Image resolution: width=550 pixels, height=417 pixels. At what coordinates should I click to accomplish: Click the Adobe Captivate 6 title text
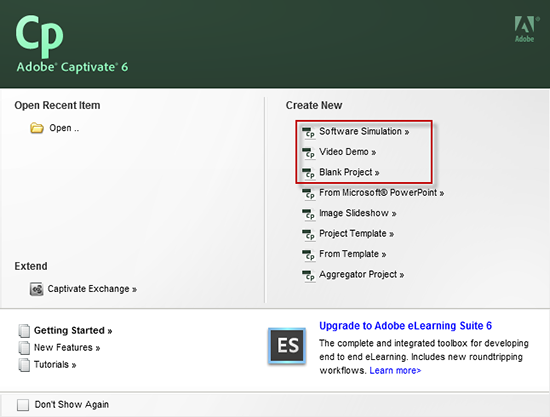[x=72, y=67]
